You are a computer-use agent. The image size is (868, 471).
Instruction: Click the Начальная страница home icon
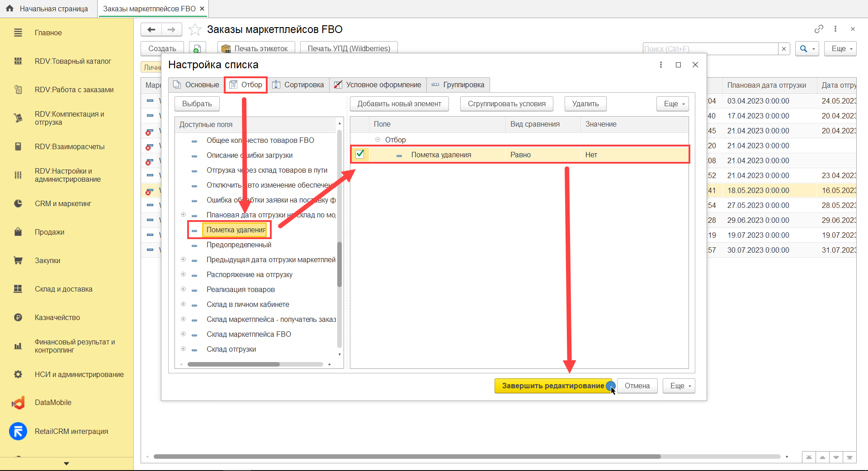pyautogui.click(x=9, y=9)
